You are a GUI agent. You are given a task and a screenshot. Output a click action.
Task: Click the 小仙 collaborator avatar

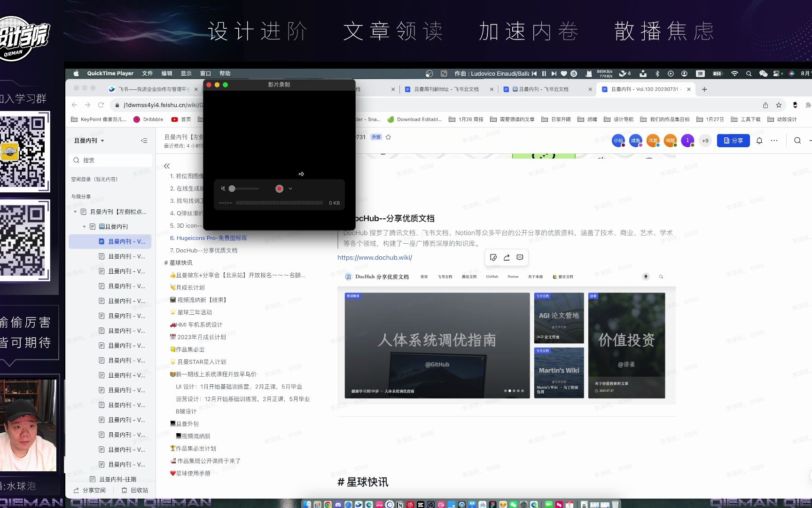pos(618,141)
